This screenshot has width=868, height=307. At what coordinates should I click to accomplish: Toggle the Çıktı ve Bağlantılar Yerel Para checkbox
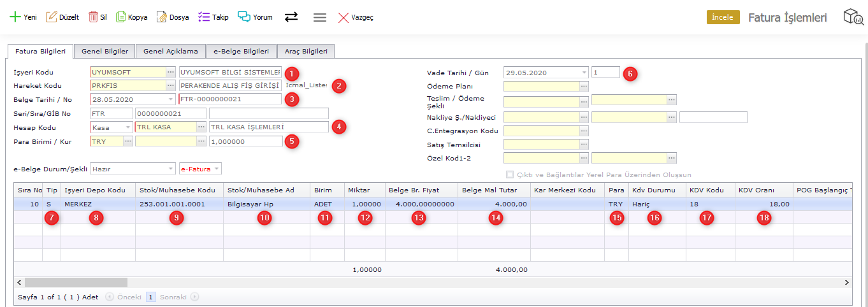pos(509,175)
